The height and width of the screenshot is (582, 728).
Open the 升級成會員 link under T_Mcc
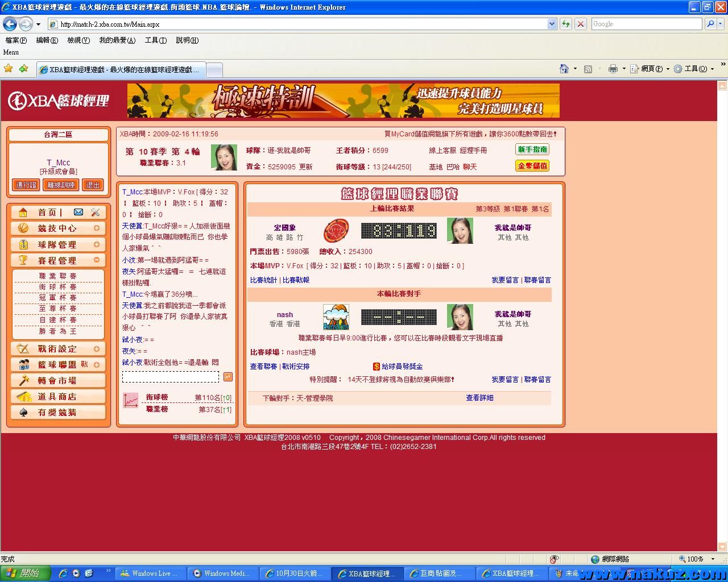click(58, 172)
